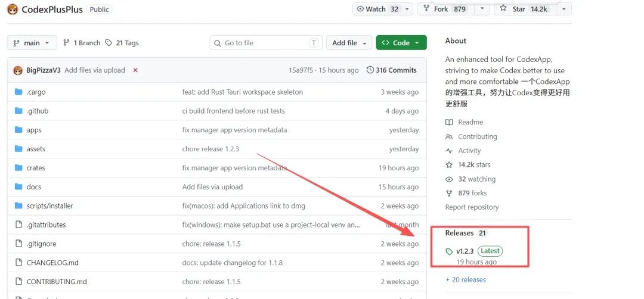
Task: Click the failed status X beside the commit message
Action: point(135,70)
